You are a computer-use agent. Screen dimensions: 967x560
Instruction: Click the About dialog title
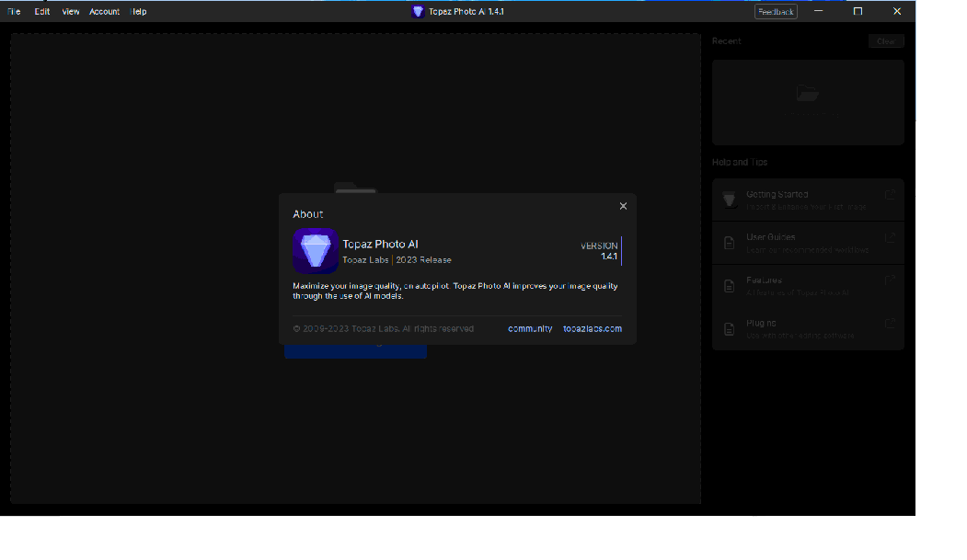(307, 213)
